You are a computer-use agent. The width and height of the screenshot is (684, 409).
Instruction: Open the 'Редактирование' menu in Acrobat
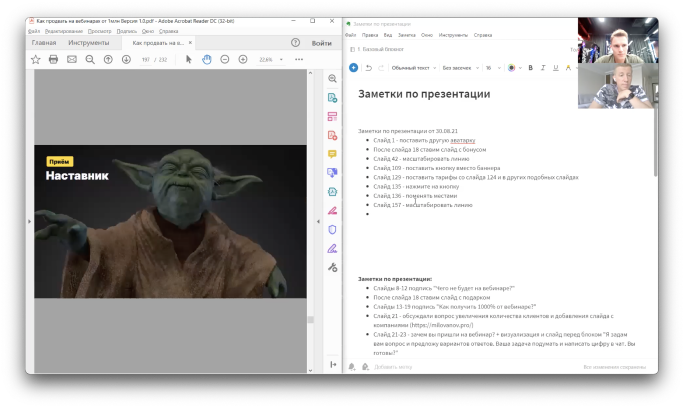coord(64,31)
